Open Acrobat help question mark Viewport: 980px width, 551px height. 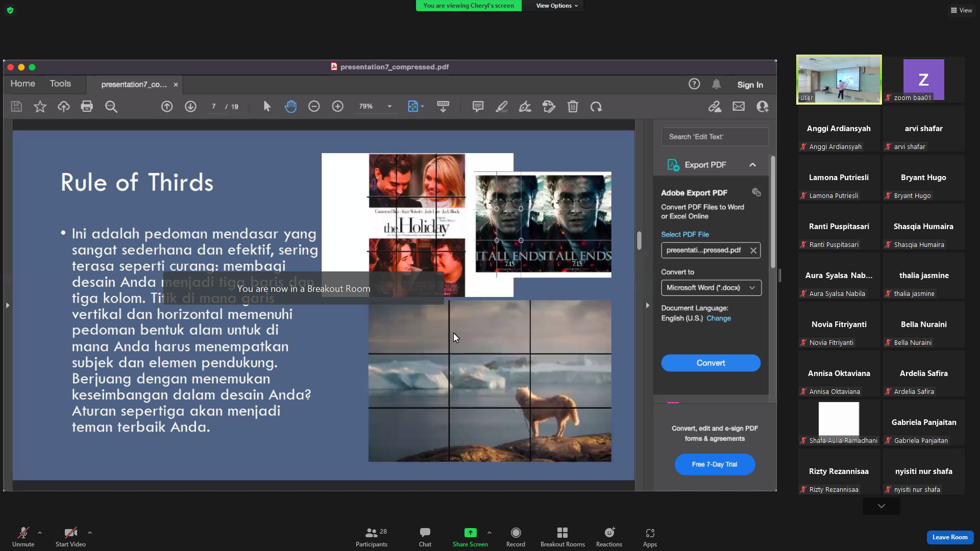tap(694, 84)
